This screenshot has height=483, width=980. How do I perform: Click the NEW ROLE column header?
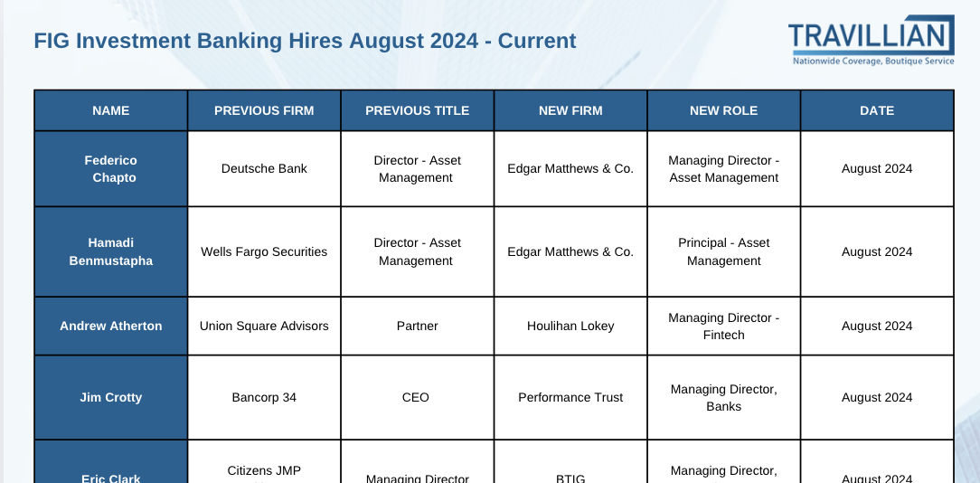click(x=723, y=110)
